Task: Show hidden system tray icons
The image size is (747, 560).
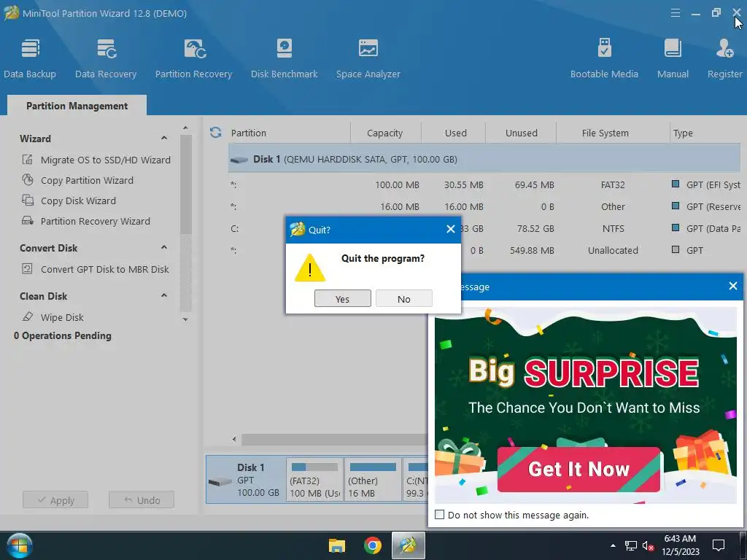Action: 613,545
